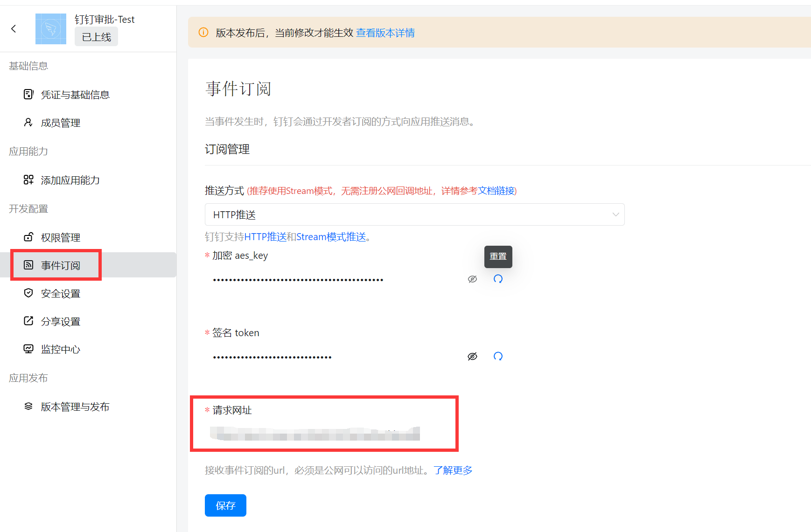
Task: Click the 开发配置 section header
Action: point(28,208)
